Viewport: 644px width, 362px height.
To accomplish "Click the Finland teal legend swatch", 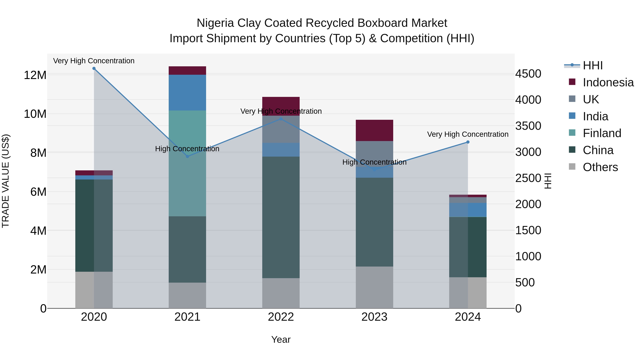I will tap(572, 133).
